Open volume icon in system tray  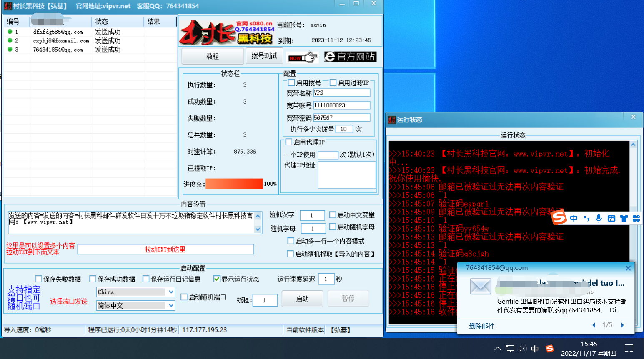point(522,349)
